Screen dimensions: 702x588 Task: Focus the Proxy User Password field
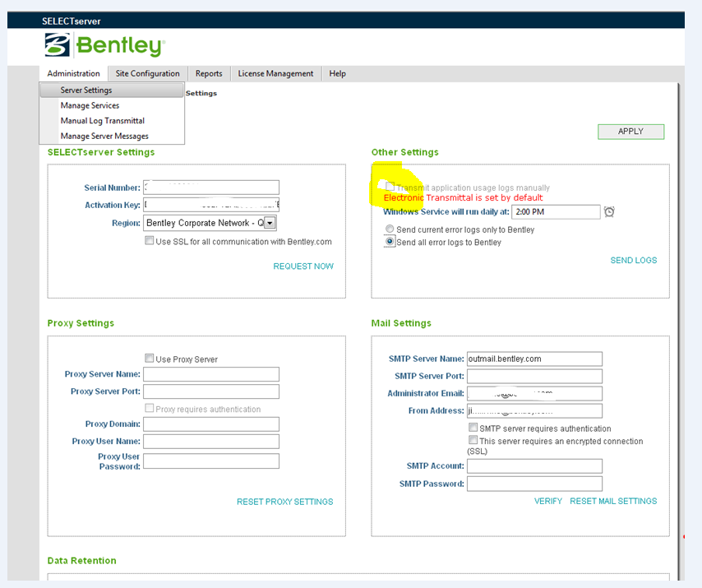point(211,461)
